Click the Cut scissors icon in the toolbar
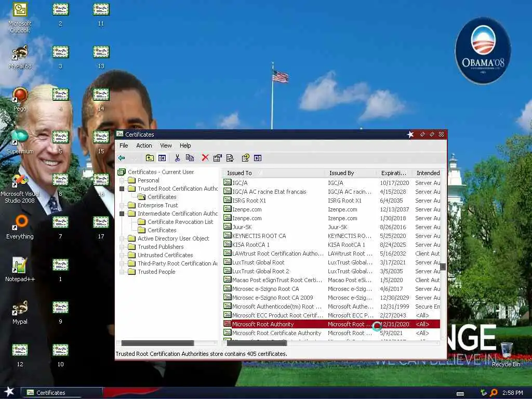This screenshot has width=532, height=399. click(x=177, y=158)
